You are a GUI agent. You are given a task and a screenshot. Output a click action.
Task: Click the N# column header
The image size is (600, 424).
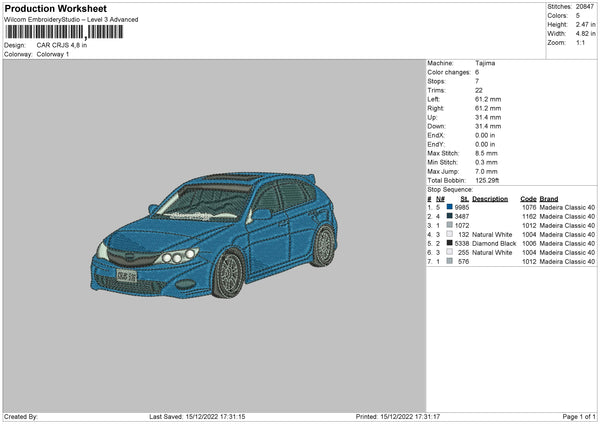pyautogui.click(x=440, y=199)
